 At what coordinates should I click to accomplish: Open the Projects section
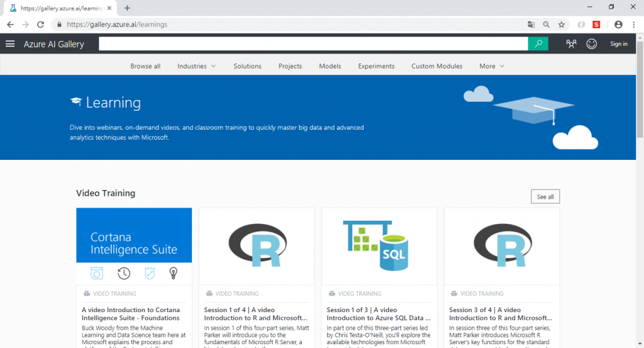[290, 66]
